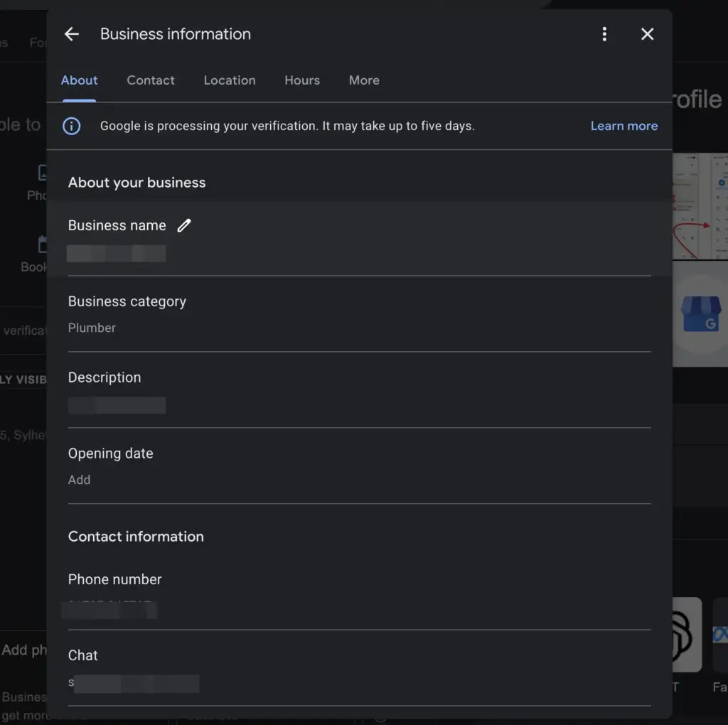Click the verification processing message text
The width and height of the screenshot is (728, 725).
pos(287,126)
